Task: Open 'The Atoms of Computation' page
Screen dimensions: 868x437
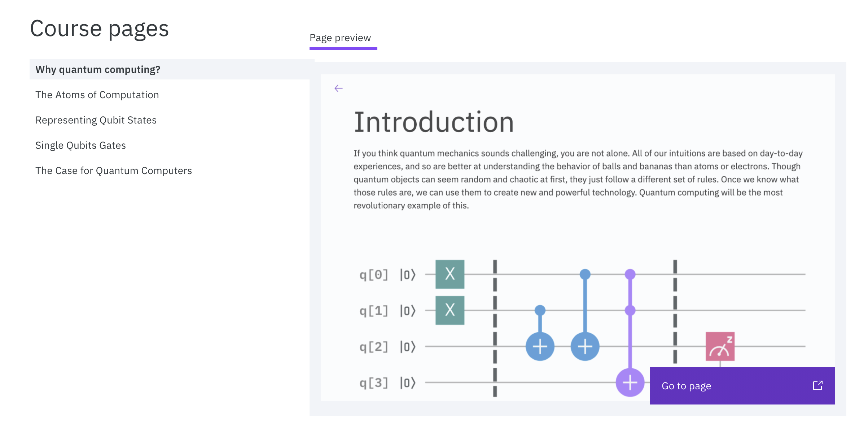Action: [x=97, y=95]
